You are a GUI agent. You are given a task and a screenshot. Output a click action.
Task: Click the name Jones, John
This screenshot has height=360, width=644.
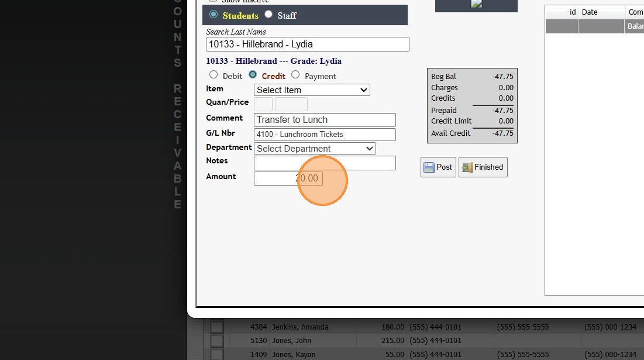[292, 341]
